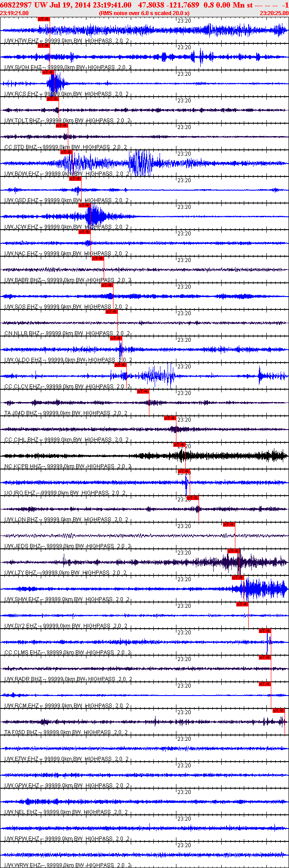This screenshot has width=289, height=868.
Task: Select station label CC.CLCV.EHZ
Action: click(x=23, y=387)
